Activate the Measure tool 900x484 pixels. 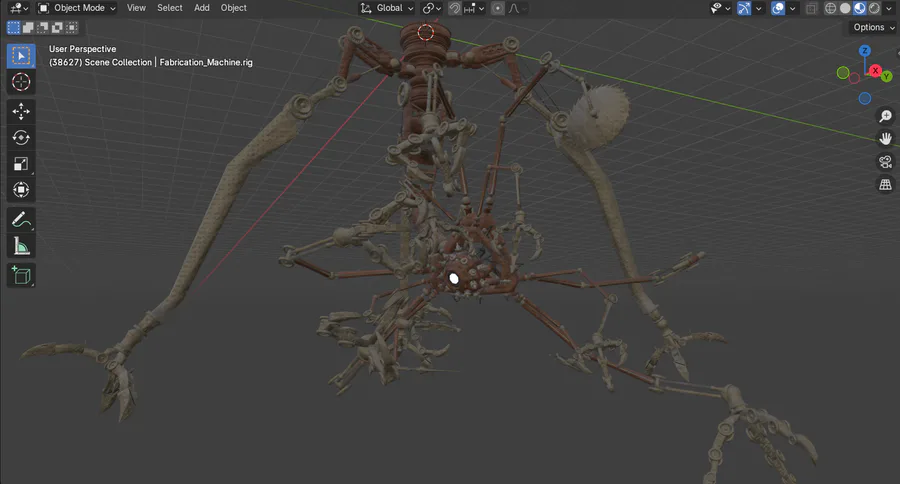[x=21, y=246]
